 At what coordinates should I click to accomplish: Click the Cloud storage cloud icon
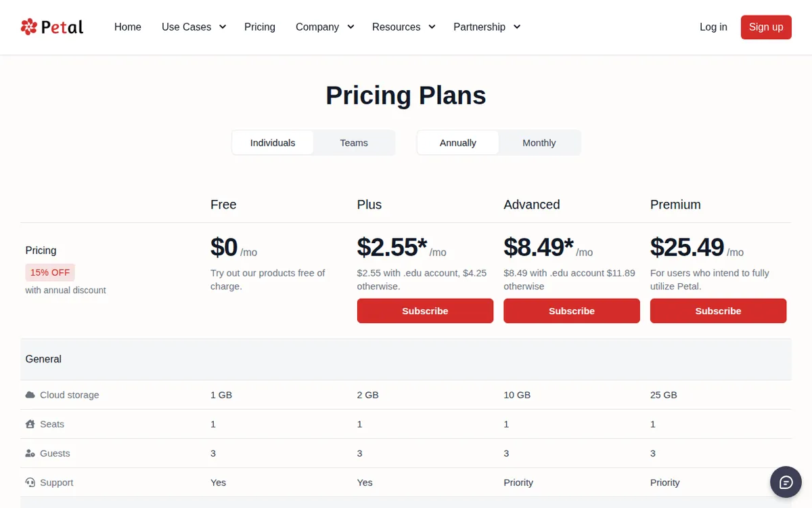pyautogui.click(x=30, y=395)
